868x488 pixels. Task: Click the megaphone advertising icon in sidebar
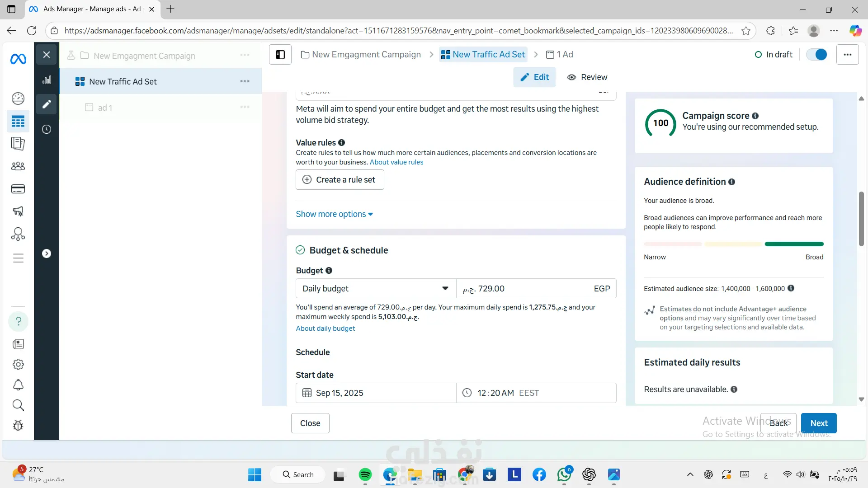pyautogui.click(x=18, y=211)
